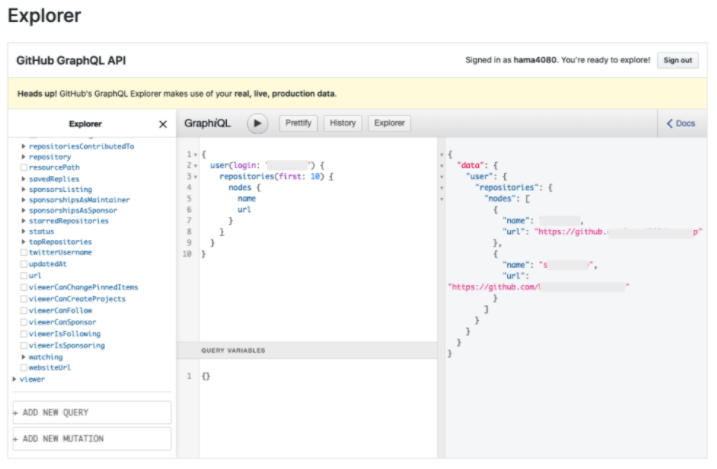717x469 pixels.
Task: Fold query editor line 1 arrow
Action: click(x=196, y=155)
